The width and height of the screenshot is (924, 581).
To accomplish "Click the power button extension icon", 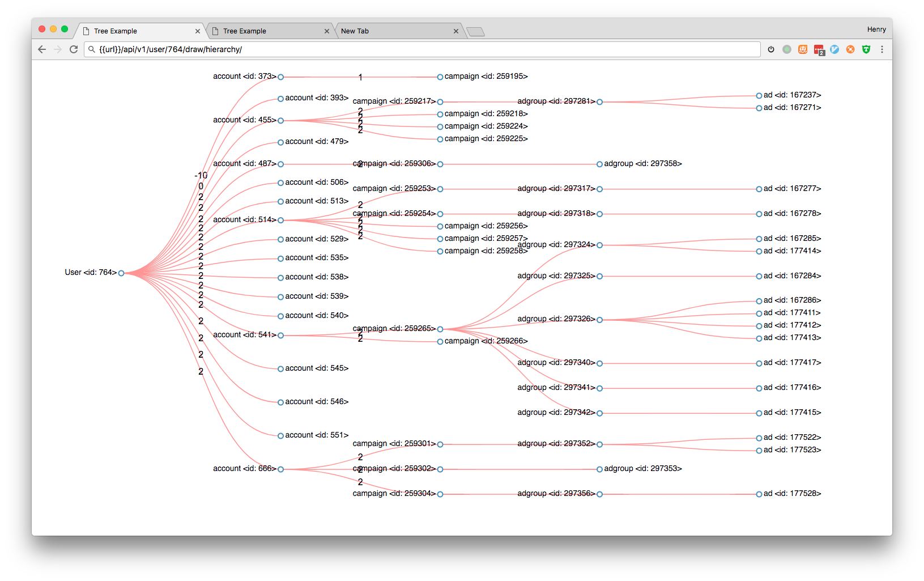I will [x=771, y=49].
